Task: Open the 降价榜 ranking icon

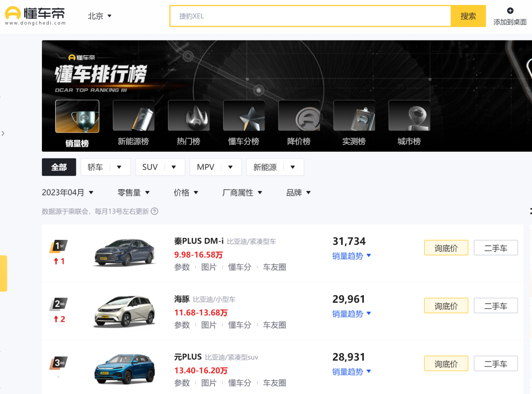Action: (x=299, y=117)
